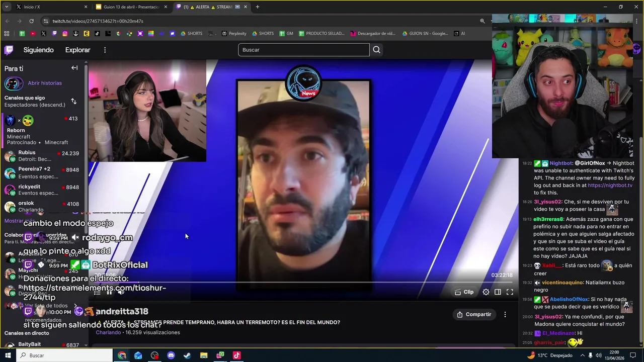The width and height of the screenshot is (644, 362).
Task: Open the Descargador de vid... bookmark
Action: 373,34
